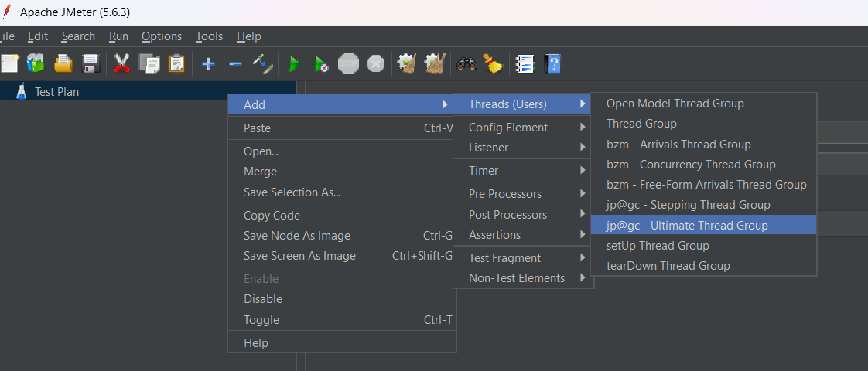Expand the Assertions submenu
Image resolution: width=868 pixels, height=371 pixels.
click(x=521, y=235)
